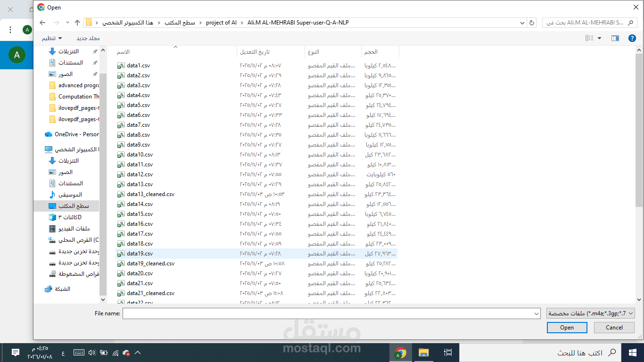Click the سطح المكتب breadcrumb segment
644x362 pixels.
pos(180,23)
